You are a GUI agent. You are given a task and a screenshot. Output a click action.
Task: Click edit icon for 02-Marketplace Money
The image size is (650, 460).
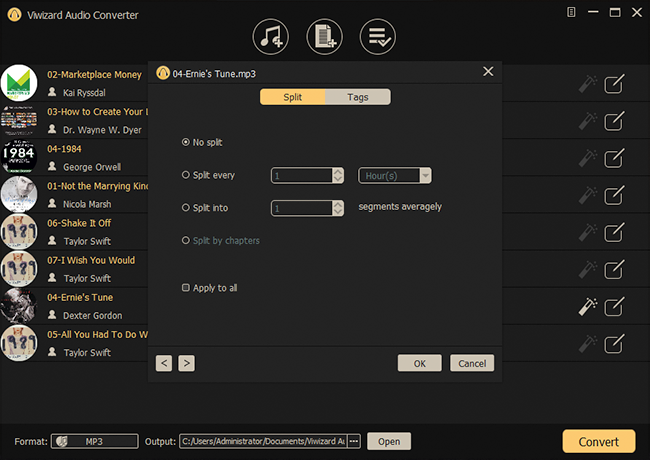(614, 84)
